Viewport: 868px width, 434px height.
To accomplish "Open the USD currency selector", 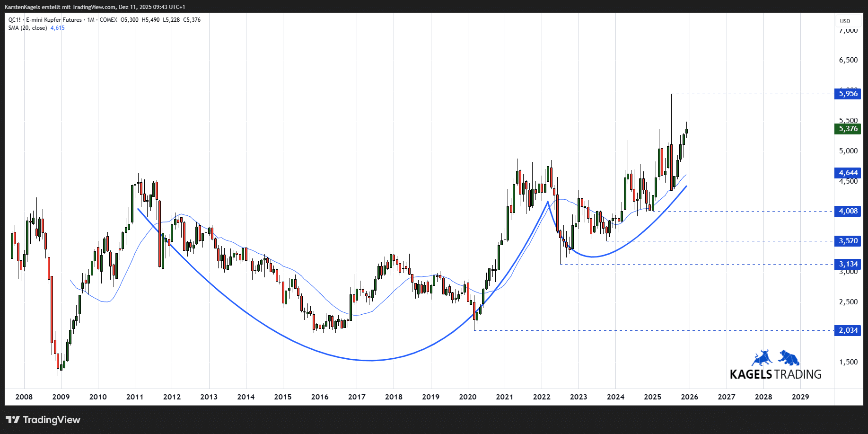I will 845,21.
